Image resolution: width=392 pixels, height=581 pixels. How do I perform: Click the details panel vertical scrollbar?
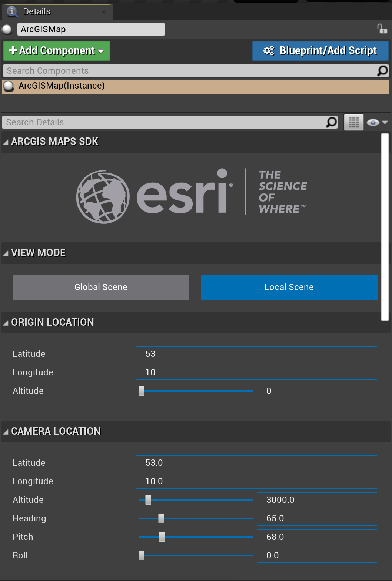pyautogui.click(x=385, y=227)
